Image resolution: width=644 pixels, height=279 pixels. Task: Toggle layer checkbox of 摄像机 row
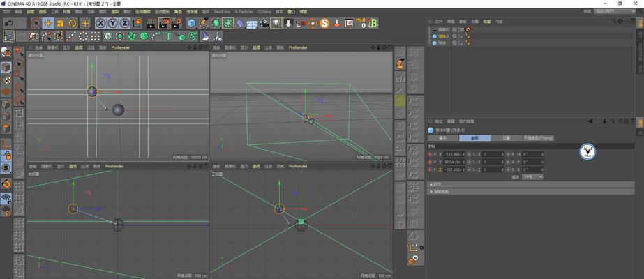[x=455, y=29]
